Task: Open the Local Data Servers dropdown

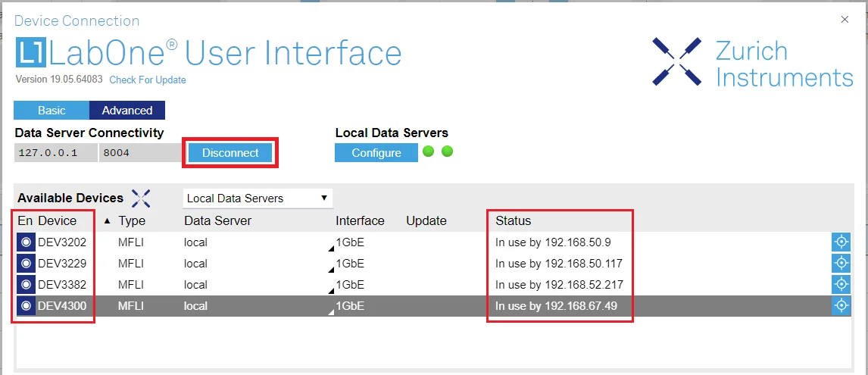Action: click(x=258, y=198)
